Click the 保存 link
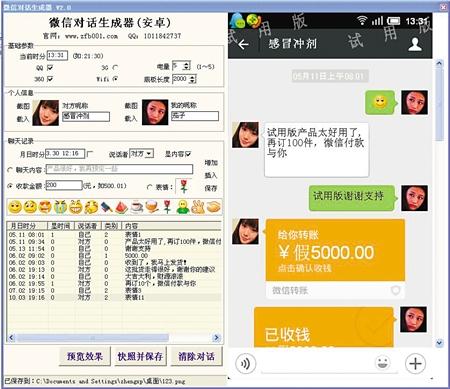The image size is (450, 389). (x=211, y=188)
